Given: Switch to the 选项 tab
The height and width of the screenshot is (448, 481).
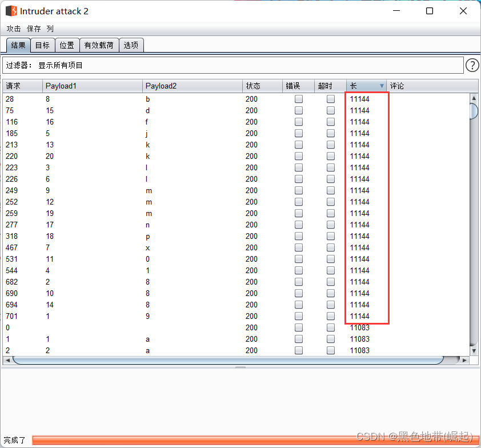Looking at the screenshot, I should 131,45.
